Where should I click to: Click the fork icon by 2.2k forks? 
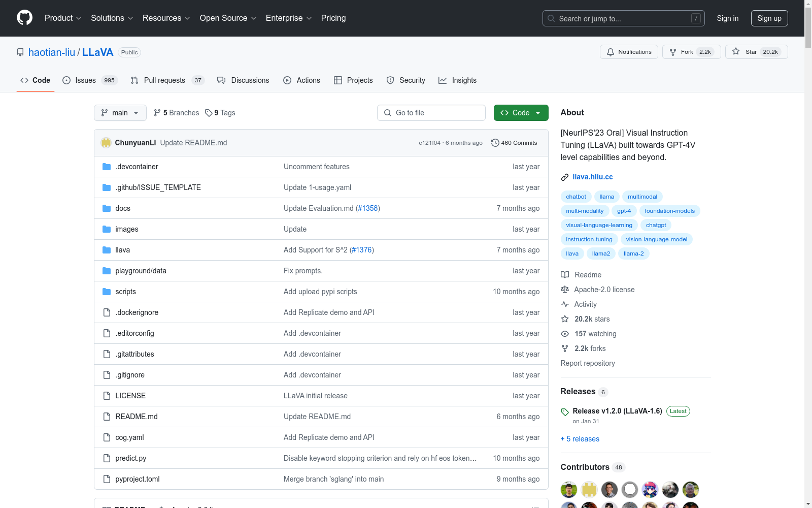click(565, 348)
